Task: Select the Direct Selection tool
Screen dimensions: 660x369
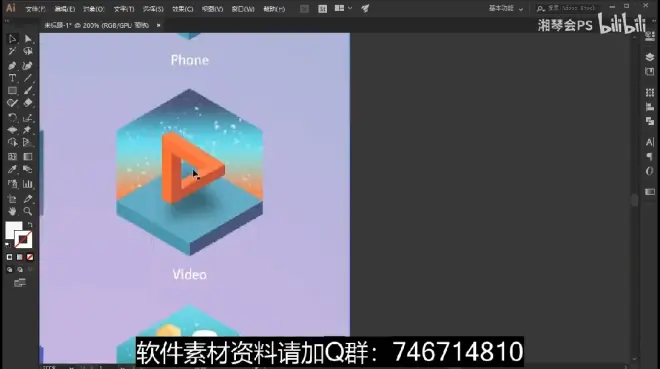Action: [x=28, y=39]
